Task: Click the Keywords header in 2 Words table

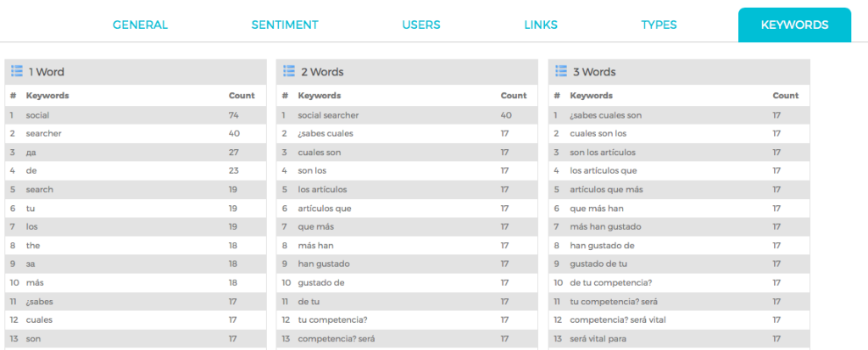Action: point(320,95)
